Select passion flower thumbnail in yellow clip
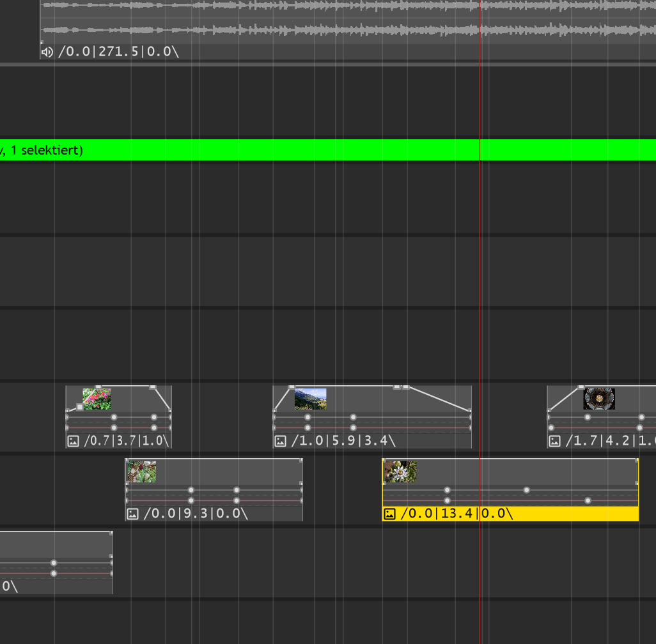 [400, 471]
